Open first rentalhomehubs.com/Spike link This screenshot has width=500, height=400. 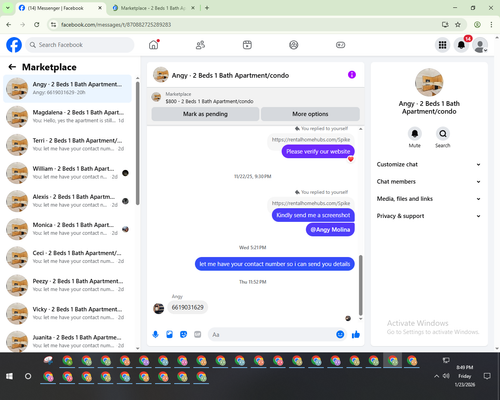pyautogui.click(x=311, y=139)
